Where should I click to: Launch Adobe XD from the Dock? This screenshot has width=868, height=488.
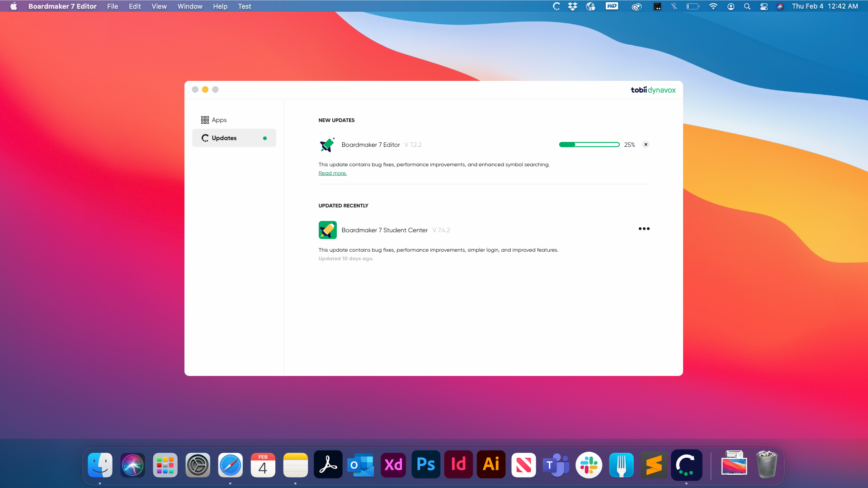(393, 465)
